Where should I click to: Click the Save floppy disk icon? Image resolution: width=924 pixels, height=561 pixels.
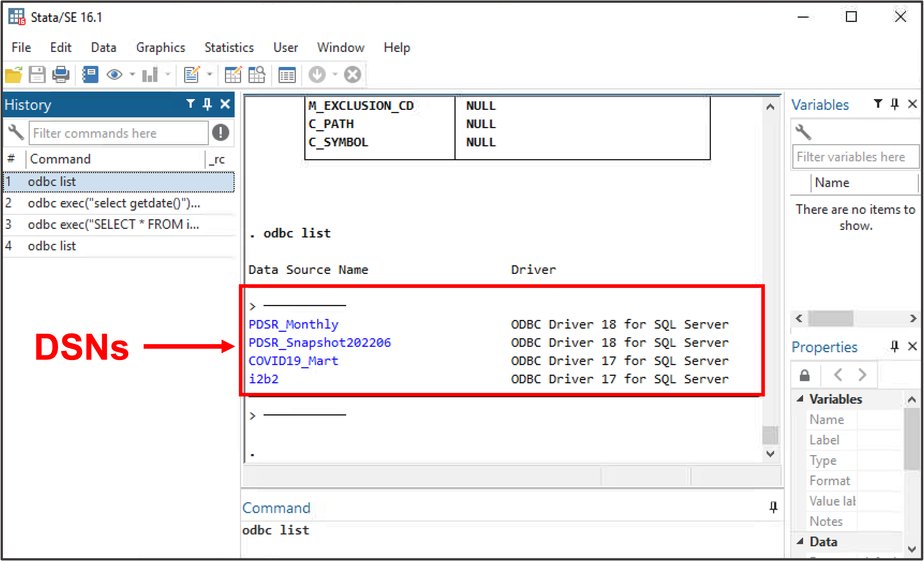click(x=37, y=75)
